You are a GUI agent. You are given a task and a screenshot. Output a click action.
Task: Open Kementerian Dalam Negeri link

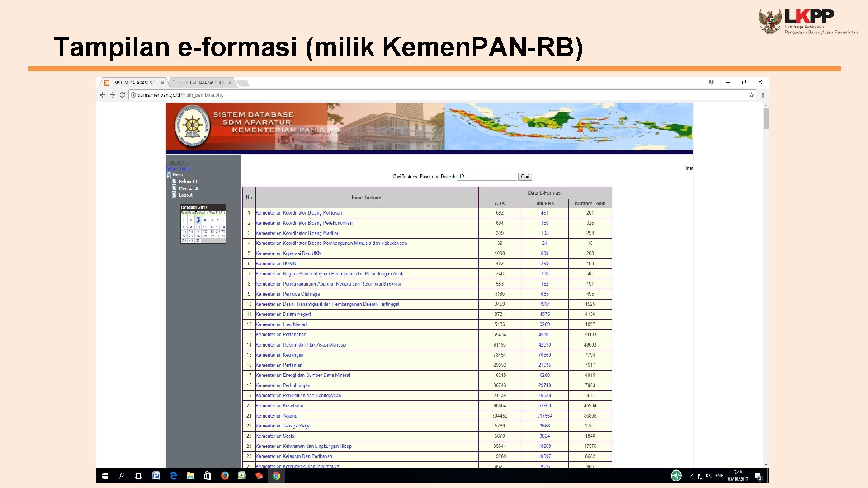coord(283,314)
